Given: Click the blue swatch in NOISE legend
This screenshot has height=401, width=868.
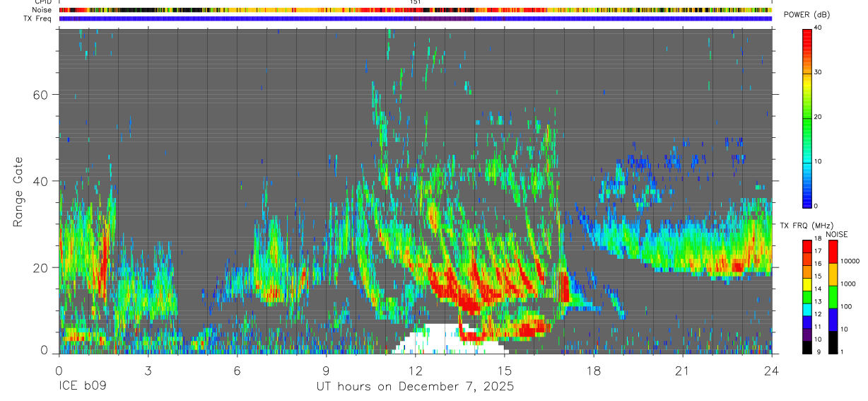Looking at the screenshot, I should tap(833, 320).
